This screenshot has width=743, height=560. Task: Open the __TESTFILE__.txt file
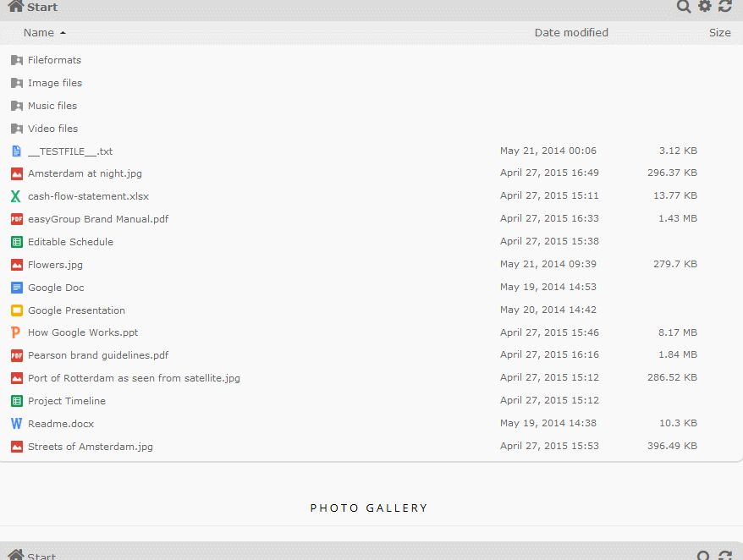tap(70, 151)
